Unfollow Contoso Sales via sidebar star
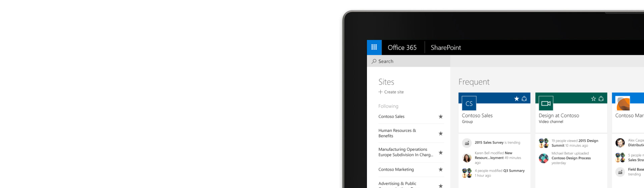The height and width of the screenshot is (188, 644). pos(441,116)
